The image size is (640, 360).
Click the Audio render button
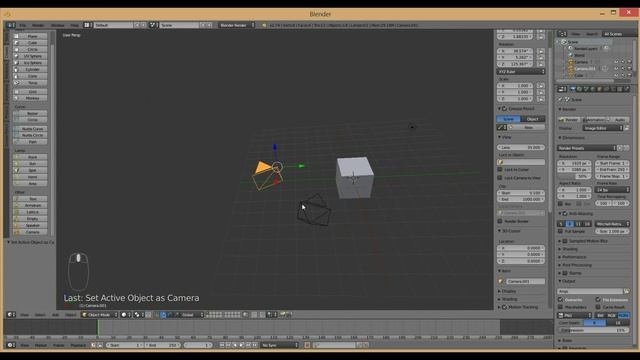(620, 120)
